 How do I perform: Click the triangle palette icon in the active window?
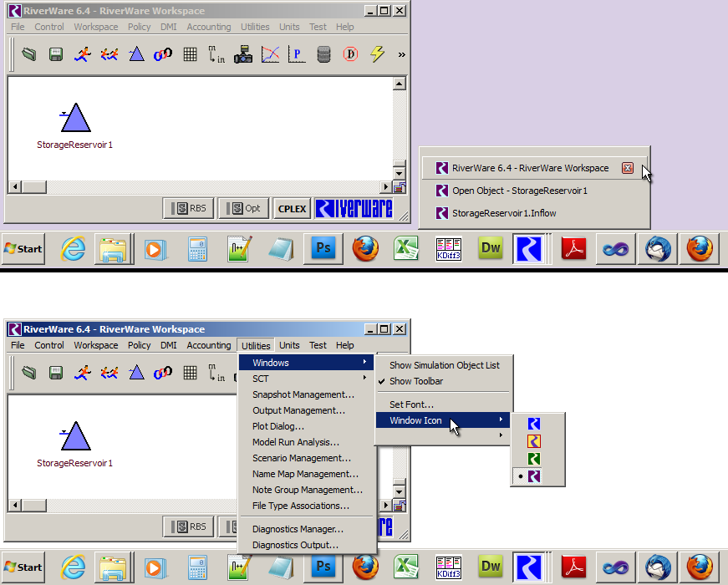136,373
